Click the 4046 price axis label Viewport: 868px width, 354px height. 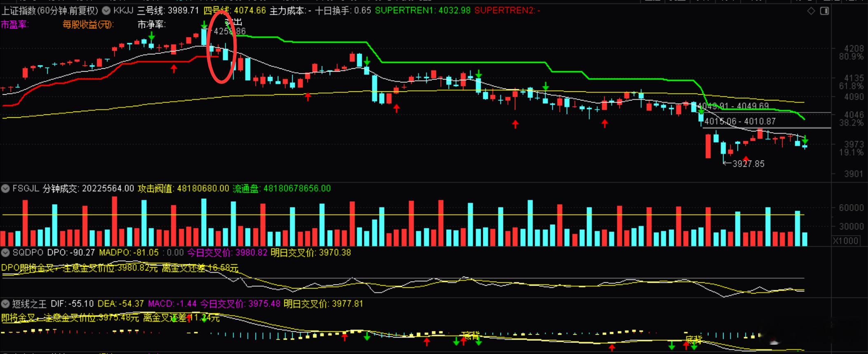854,115
